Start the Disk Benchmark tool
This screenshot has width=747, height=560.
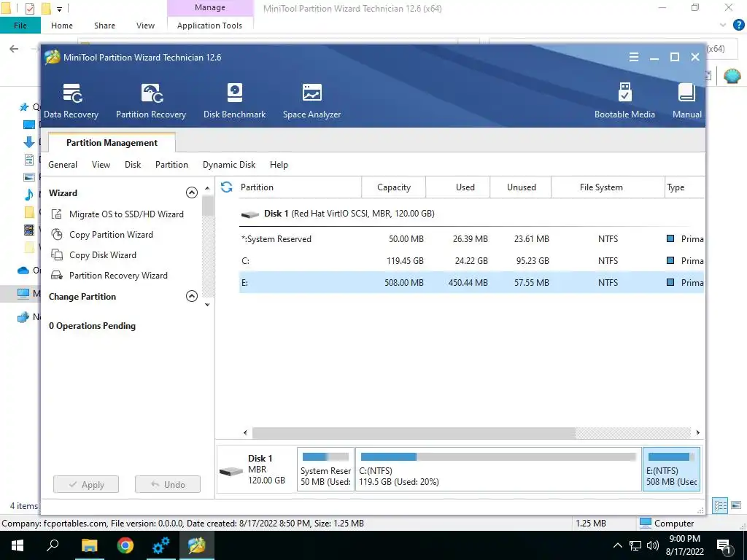(234, 101)
